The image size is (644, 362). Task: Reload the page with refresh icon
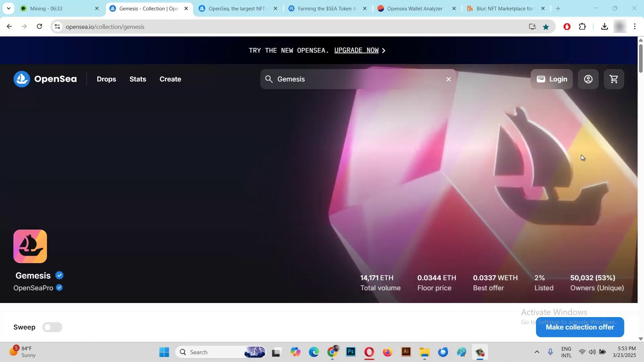[40, 26]
